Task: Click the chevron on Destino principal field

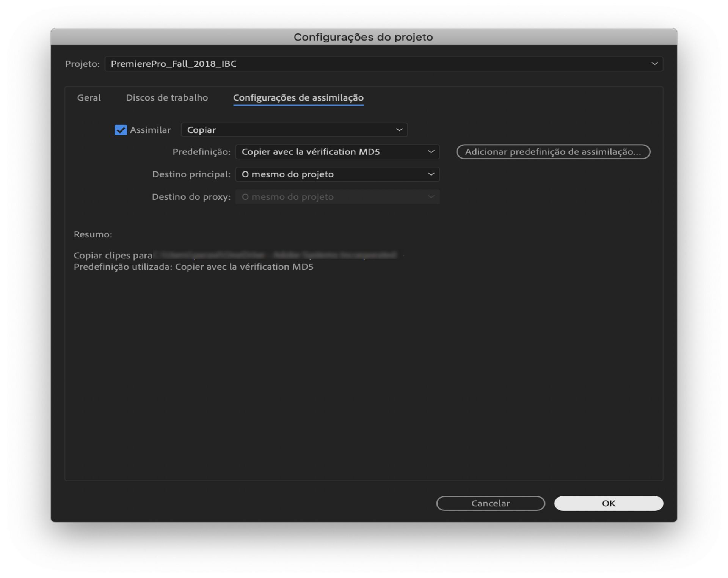Action: tap(431, 174)
